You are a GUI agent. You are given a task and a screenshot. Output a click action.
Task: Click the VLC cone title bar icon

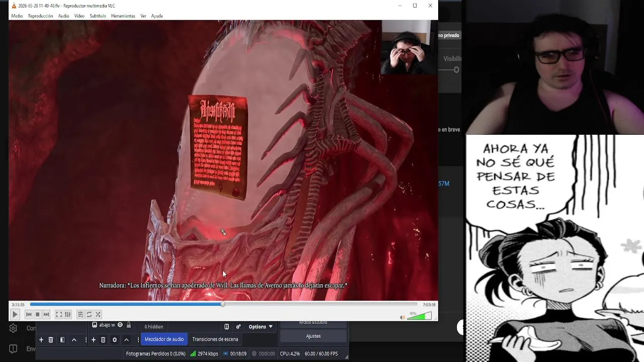point(14,6)
